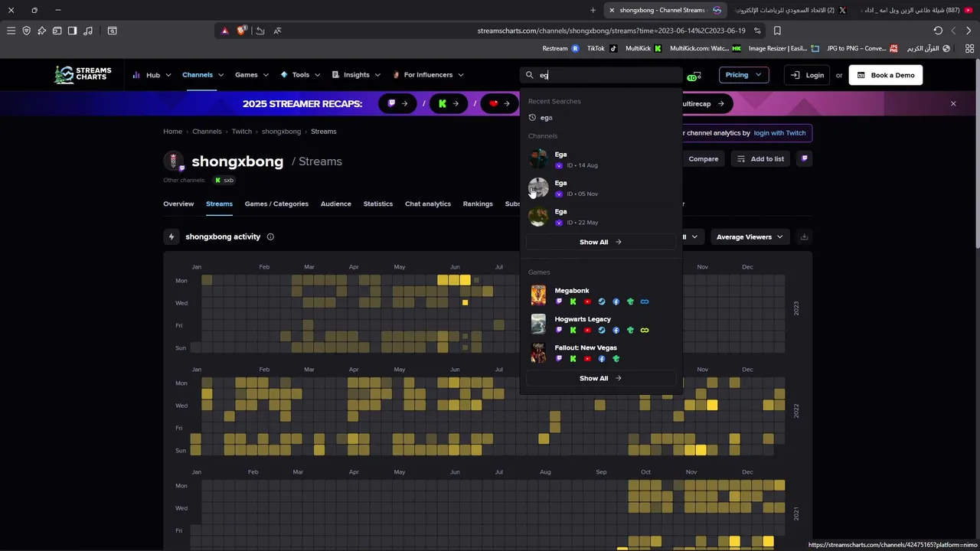This screenshot has height=551, width=980.
Task: Select the Fallout: New Vegas game result
Action: click(601, 353)
